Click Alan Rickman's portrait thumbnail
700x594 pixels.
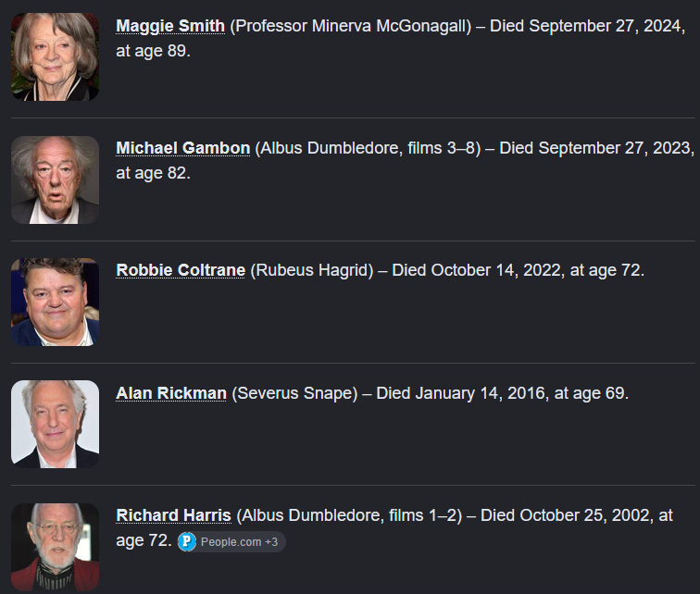55,424
